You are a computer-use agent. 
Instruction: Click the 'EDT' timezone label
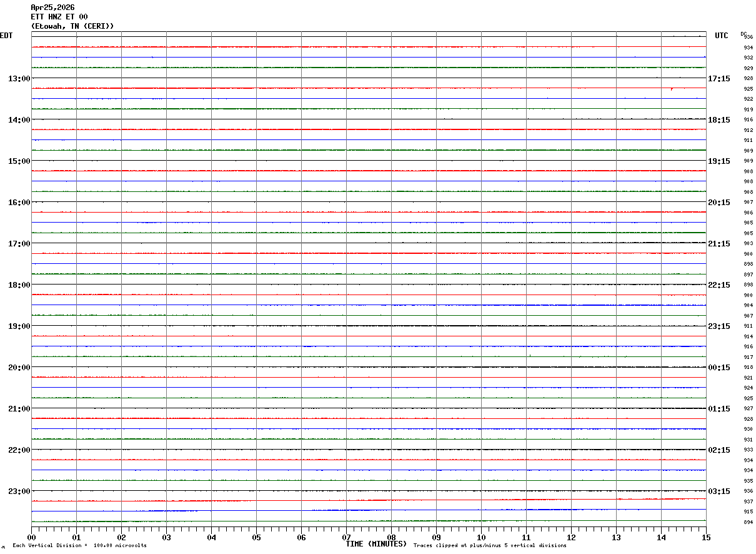6,36
